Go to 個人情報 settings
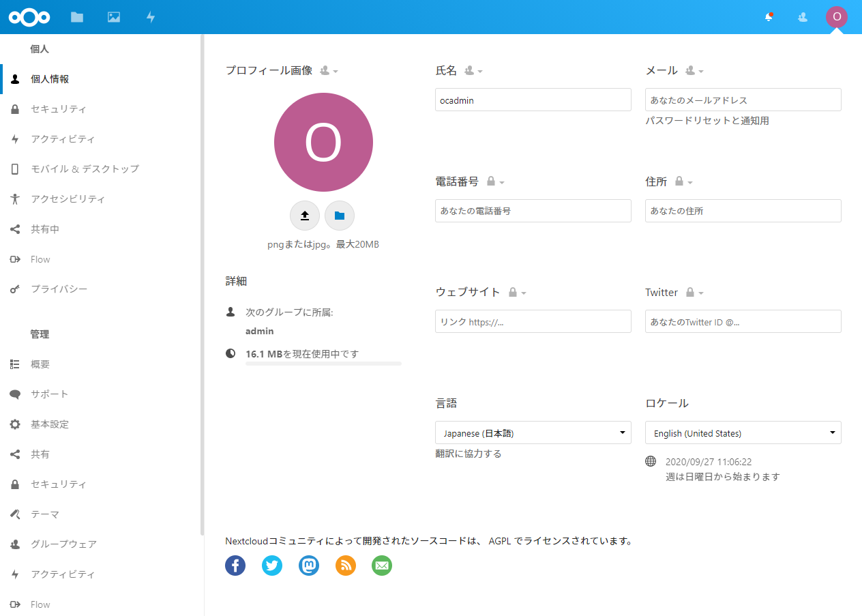Image resolution: width=862 pixels, height=616 pixels. (101, 79)
